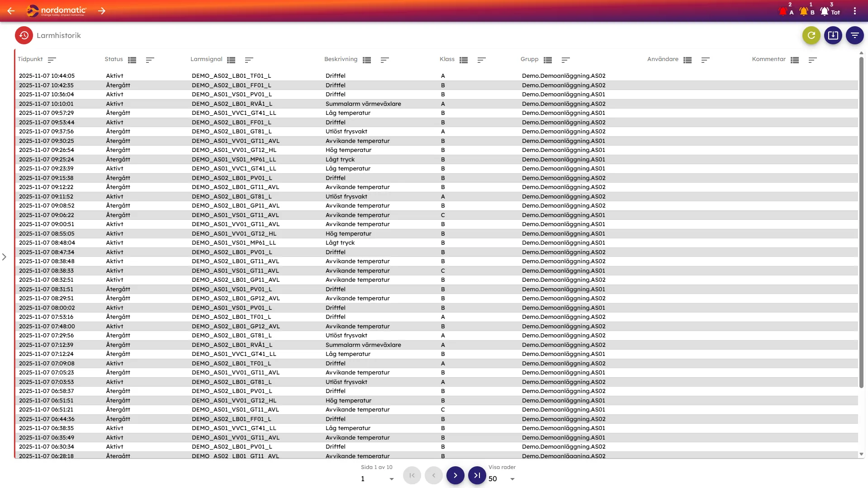Open the three-dot overflow menu

[854, 11]
